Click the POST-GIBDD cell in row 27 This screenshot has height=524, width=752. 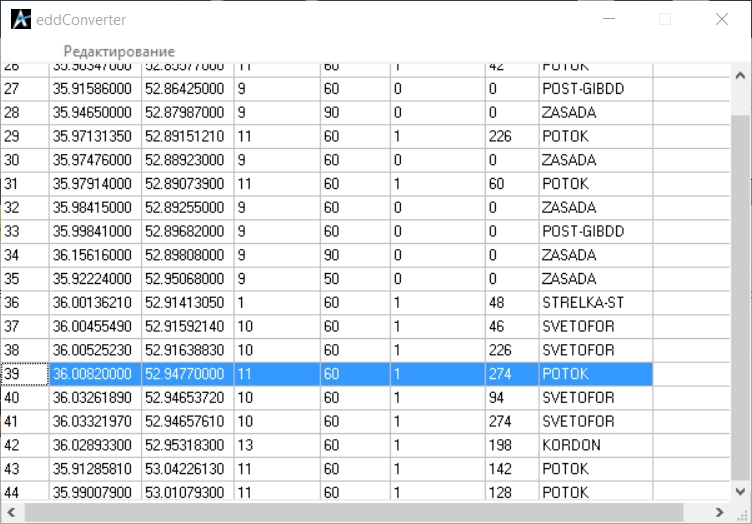[595, 89]
